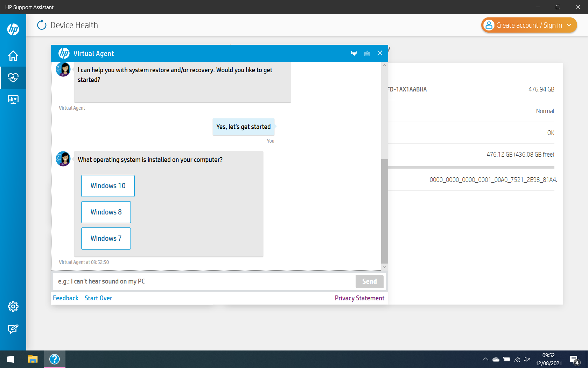Expand the Create account / Sign in chevron
This screenshot has height=368, width=588.
(x=569, y=25)
